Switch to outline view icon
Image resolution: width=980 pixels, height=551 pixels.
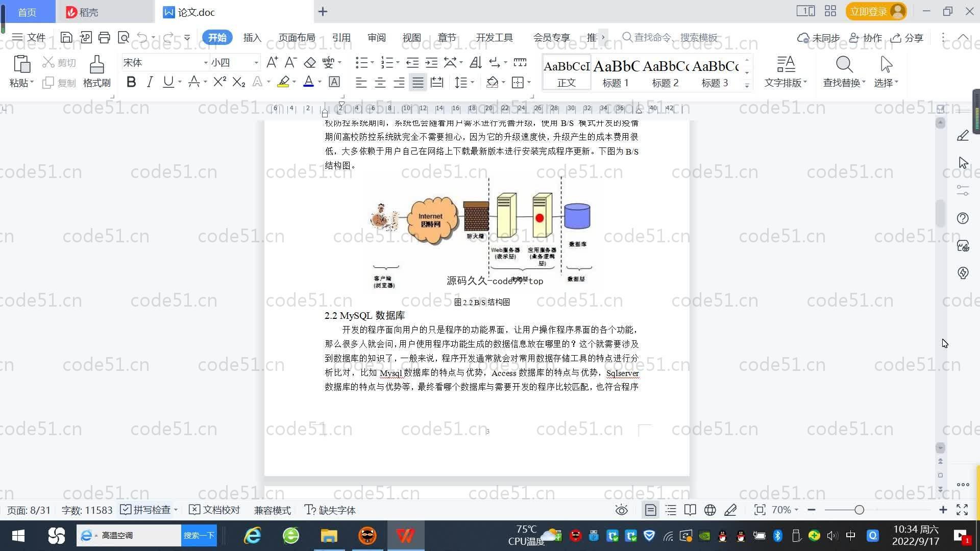pyautogui.click(x=671, y=510)
